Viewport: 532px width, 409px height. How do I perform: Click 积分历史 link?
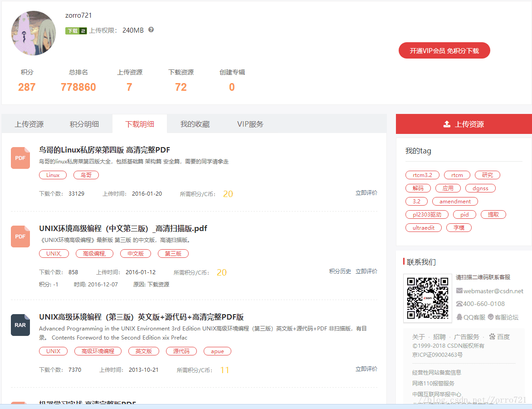(x=340, y=271)
